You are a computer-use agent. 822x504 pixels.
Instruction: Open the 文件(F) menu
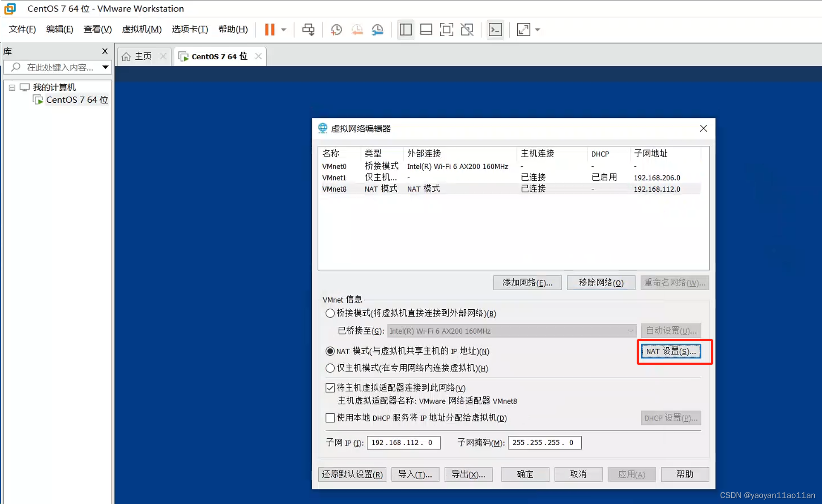point(23,29)
